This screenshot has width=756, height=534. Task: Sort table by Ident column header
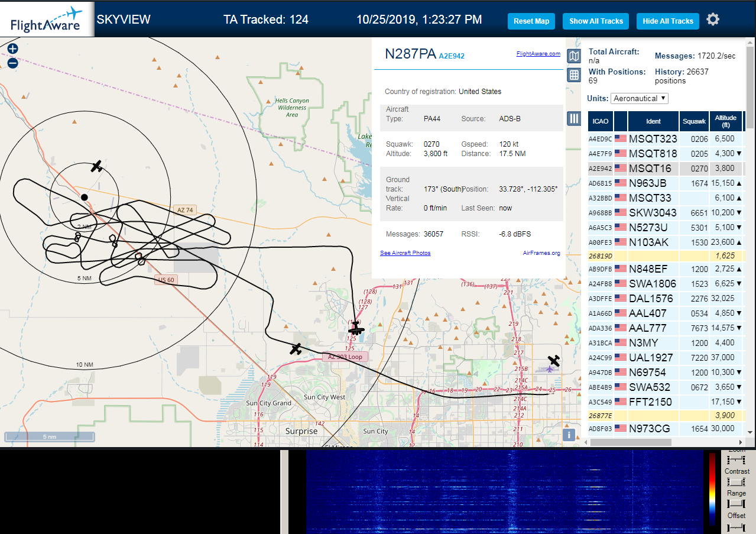click(653, 121)
